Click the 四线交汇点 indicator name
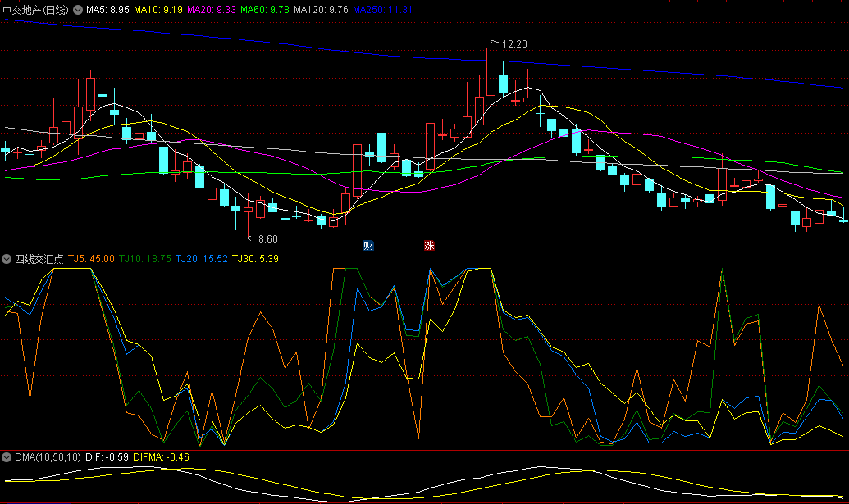This screenshot has height=504, width=849. (39, 259)
